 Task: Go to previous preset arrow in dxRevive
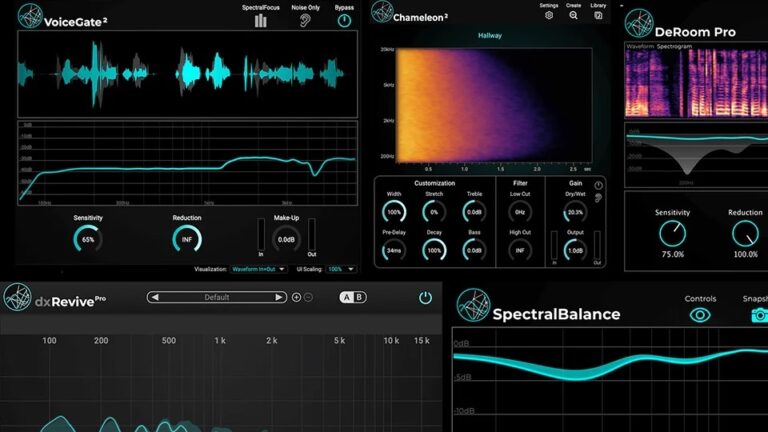point(155,297)
